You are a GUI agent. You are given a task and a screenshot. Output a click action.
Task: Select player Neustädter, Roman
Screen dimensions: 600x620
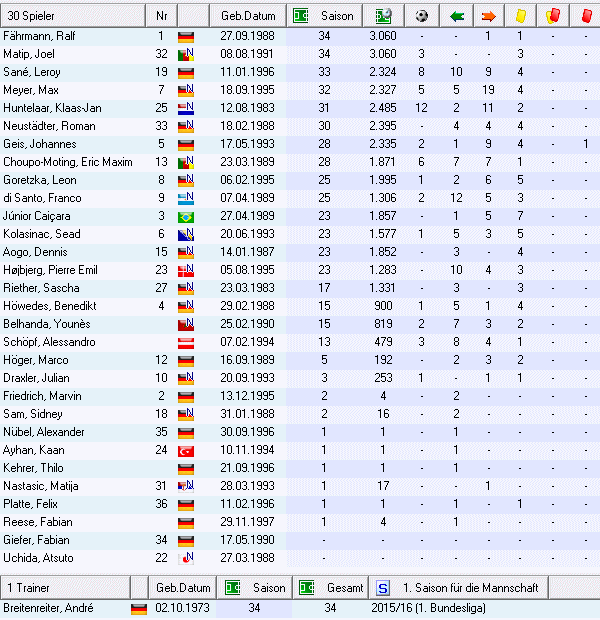coord(49,126)
